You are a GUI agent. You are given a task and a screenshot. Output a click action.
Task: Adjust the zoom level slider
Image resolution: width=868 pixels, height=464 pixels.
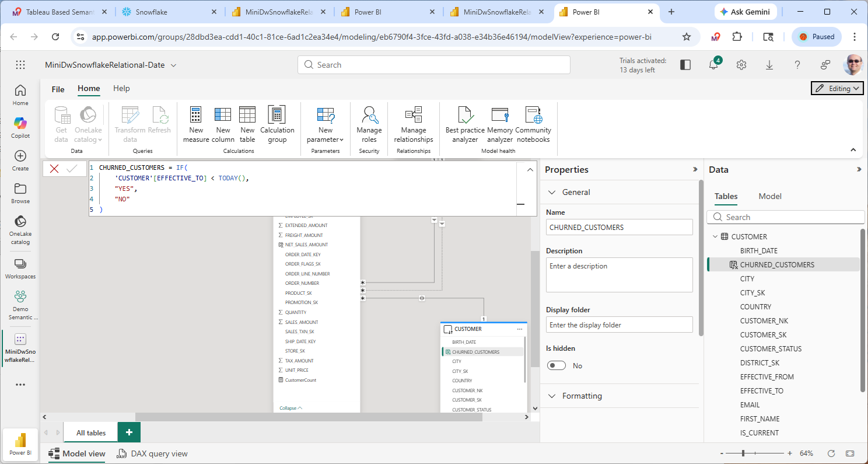743,453
